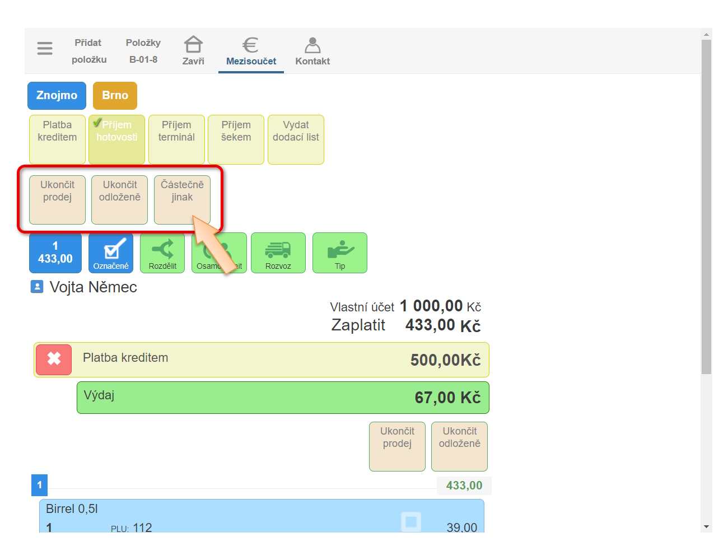728x560 pixels.
Task: Open the hamburger menu
Action: pyautogui.click(x=45, y=49)
